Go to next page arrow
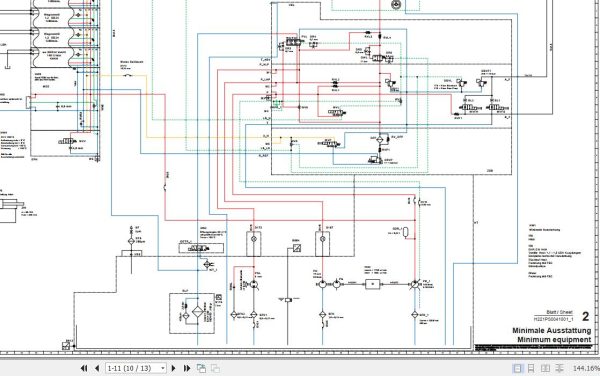Image resolution: width=600 pixels, height=376 pixels. click(x=173, y=368)
